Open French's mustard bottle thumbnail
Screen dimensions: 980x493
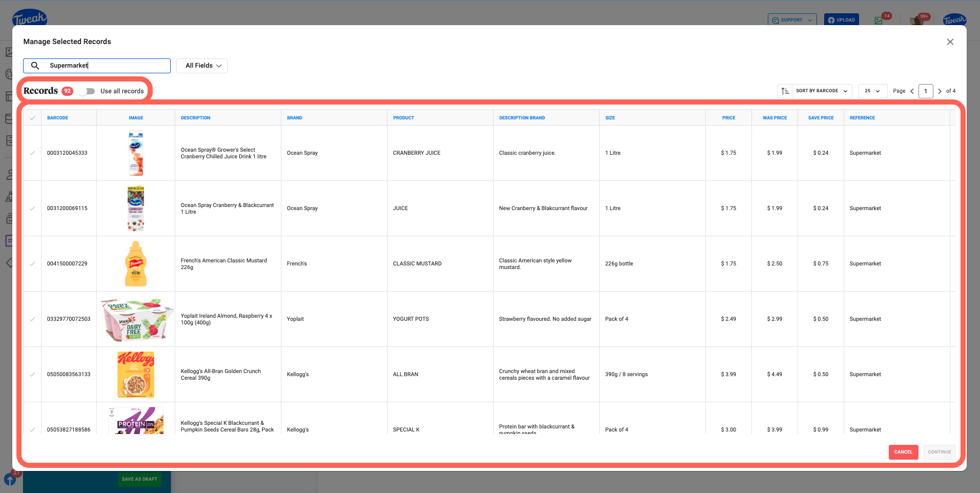(x=136, y=264)
